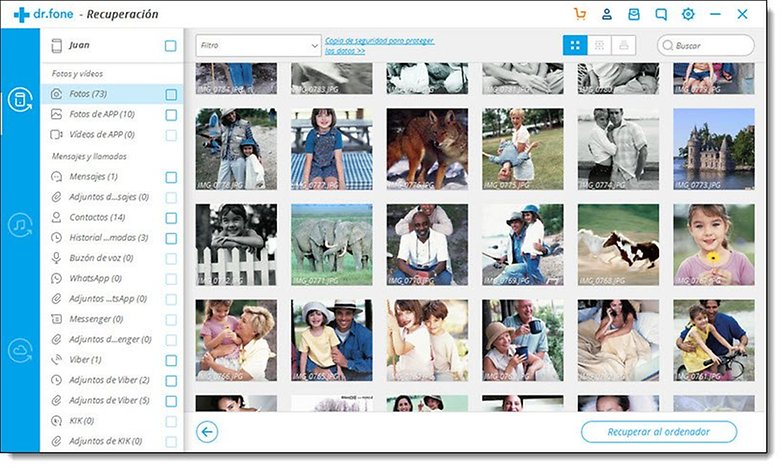The image size is (782, 468).
Task: Toggle the Adjuntos de Viber (2) checkbox
Action: 171,381
